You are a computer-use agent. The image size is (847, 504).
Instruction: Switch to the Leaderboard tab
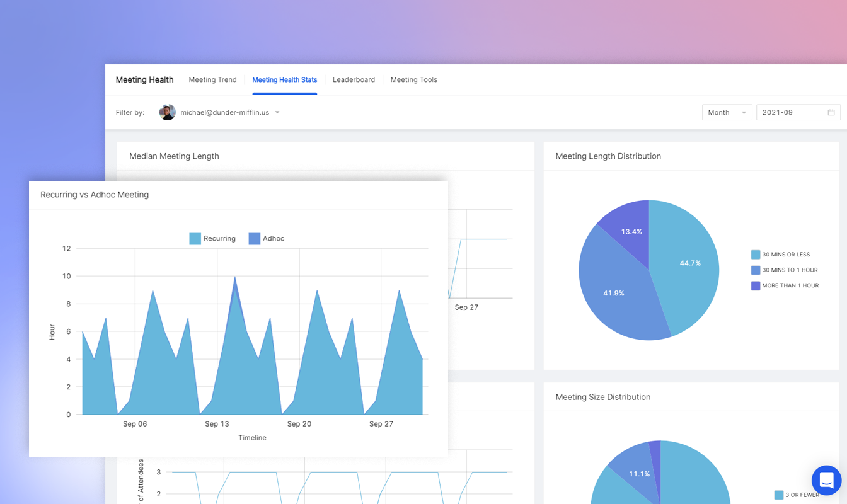[354, 80]
